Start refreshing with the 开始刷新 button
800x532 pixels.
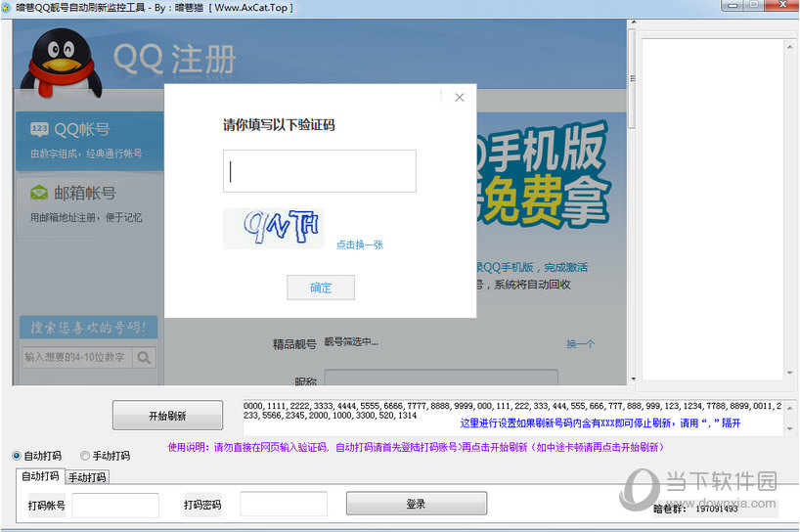(x=167, y=416)
